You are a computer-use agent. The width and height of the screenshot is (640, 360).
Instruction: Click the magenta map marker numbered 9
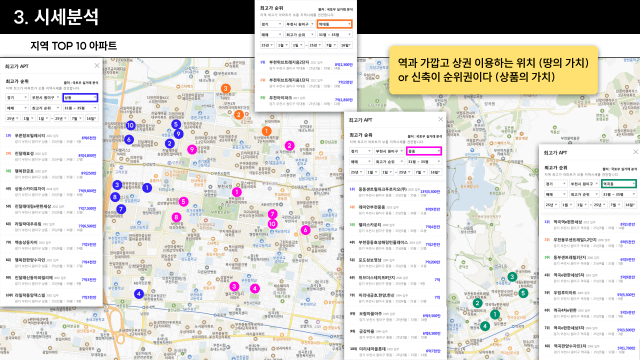point(192,149)
